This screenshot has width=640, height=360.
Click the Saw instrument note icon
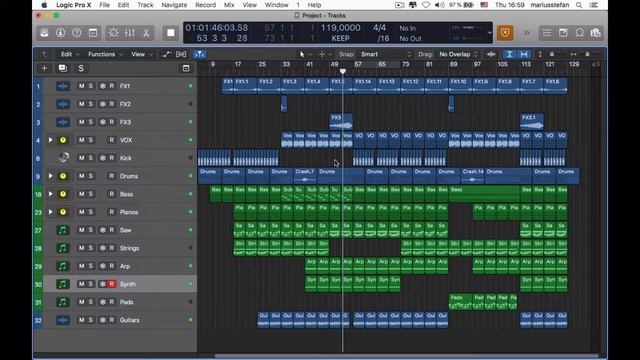tap(62, 230)
